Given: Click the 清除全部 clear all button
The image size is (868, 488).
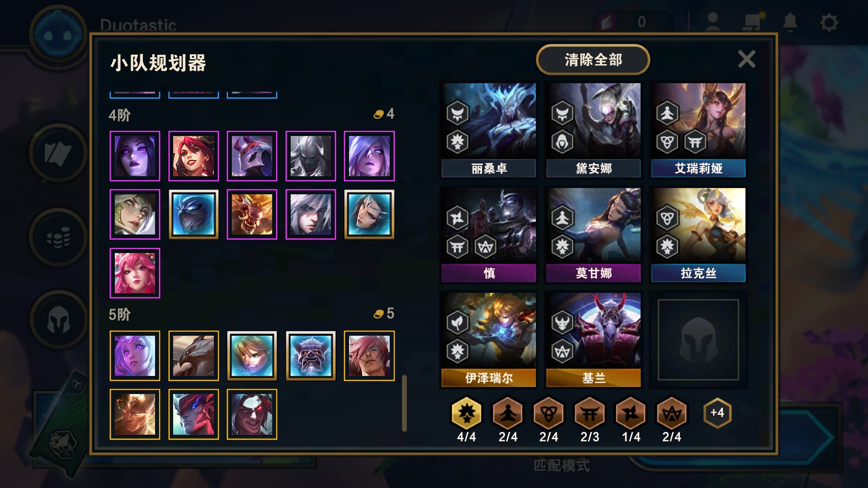Looking at the screenshot, I should pos(593,60).
